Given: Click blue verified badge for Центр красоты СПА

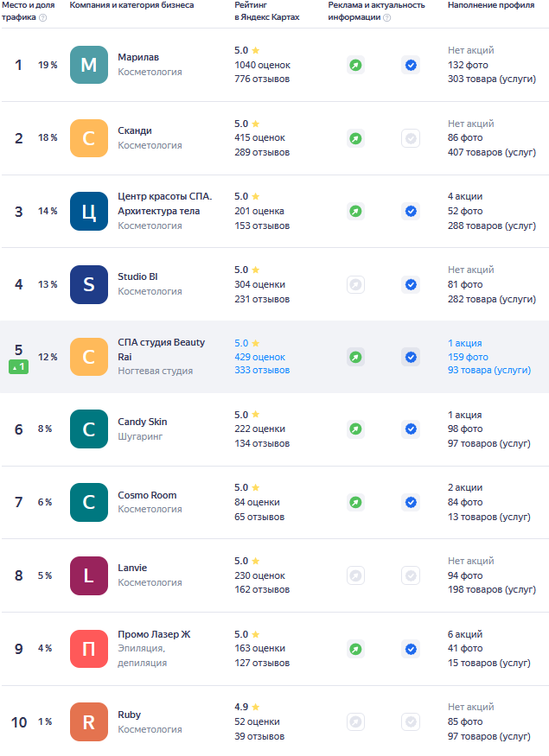Looking at the screenshot, I should point(411,211).
